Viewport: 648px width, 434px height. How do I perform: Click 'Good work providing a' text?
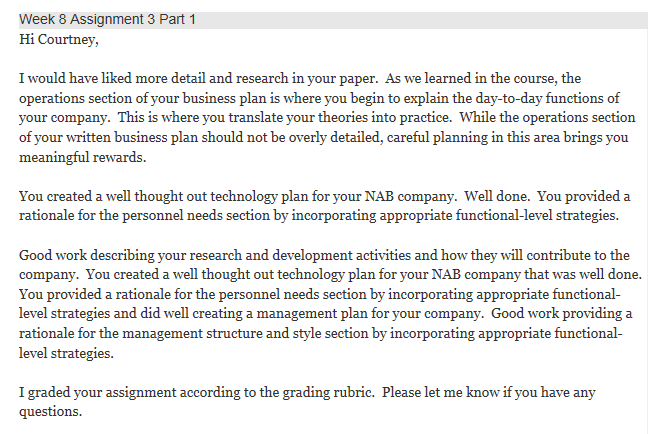pyautogui.click(x=561, y=313)
